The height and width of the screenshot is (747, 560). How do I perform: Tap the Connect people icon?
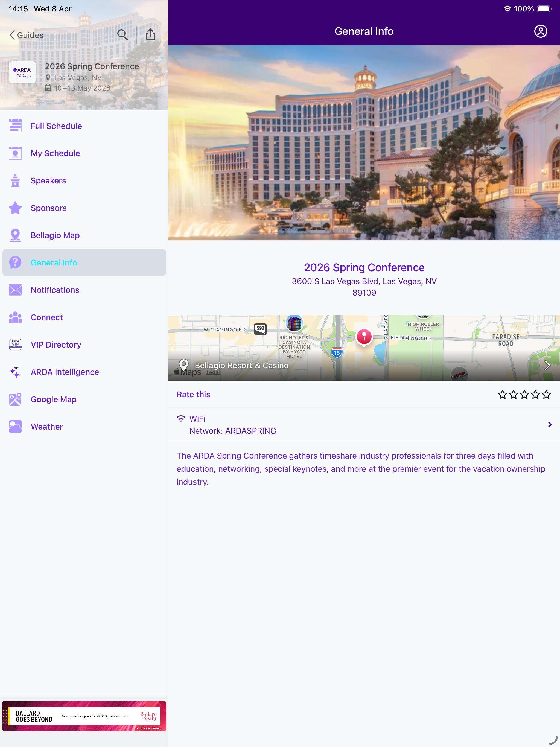click(15, 317)
